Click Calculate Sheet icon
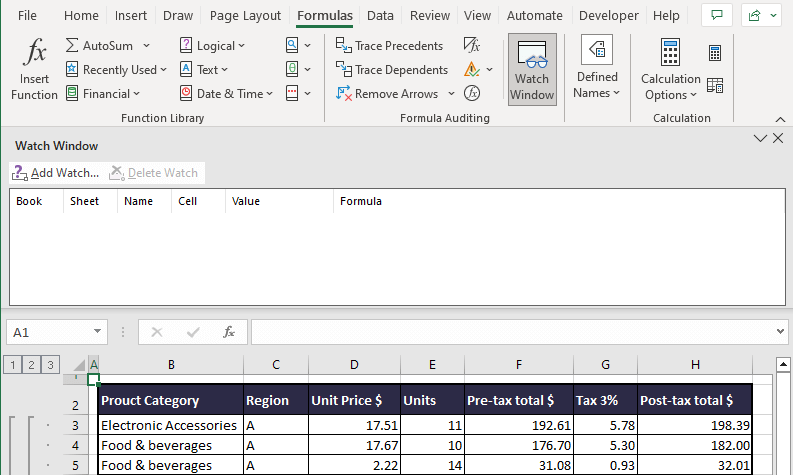The image size is (793, 475). [715, 85]
